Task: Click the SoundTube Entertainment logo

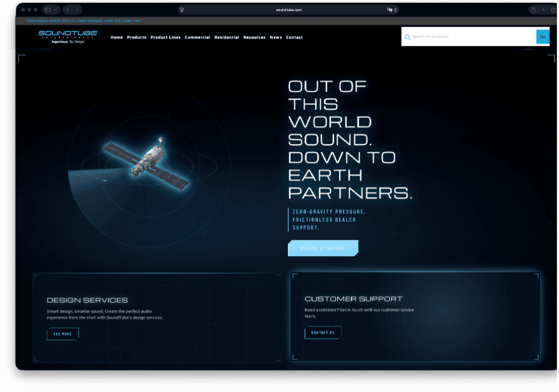Action: 68,37
